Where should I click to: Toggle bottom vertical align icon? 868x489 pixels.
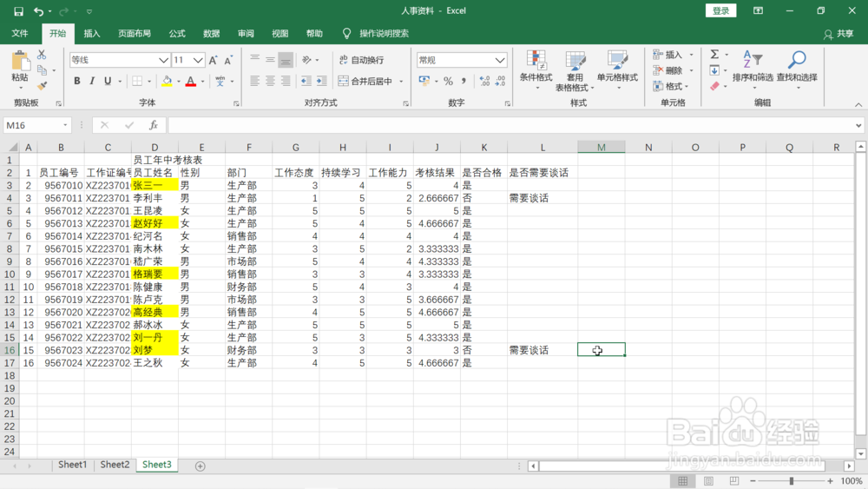click(286, 60)
